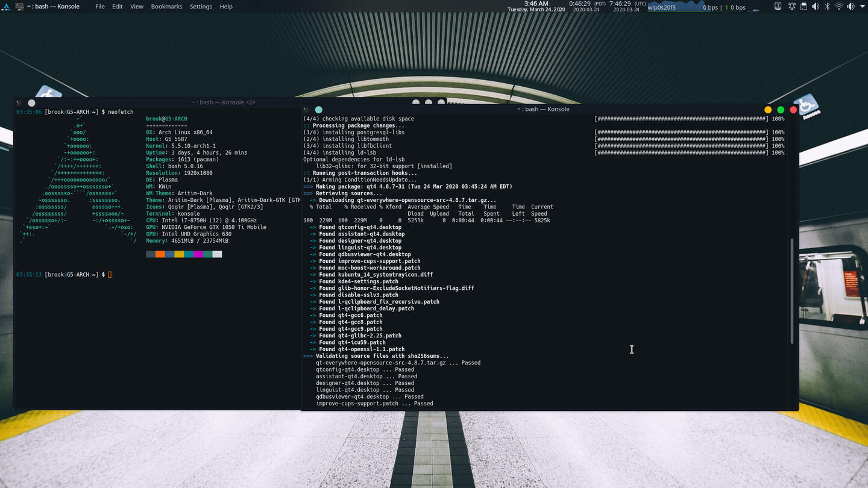Click green maximize button of front Konsole

(x=781, y=110)
